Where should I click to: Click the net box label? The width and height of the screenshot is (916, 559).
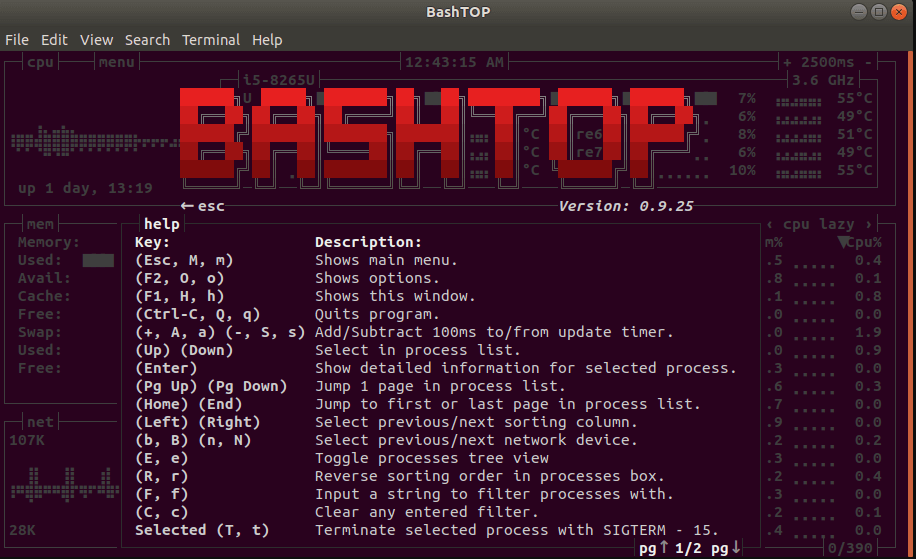tap(40, 422)
